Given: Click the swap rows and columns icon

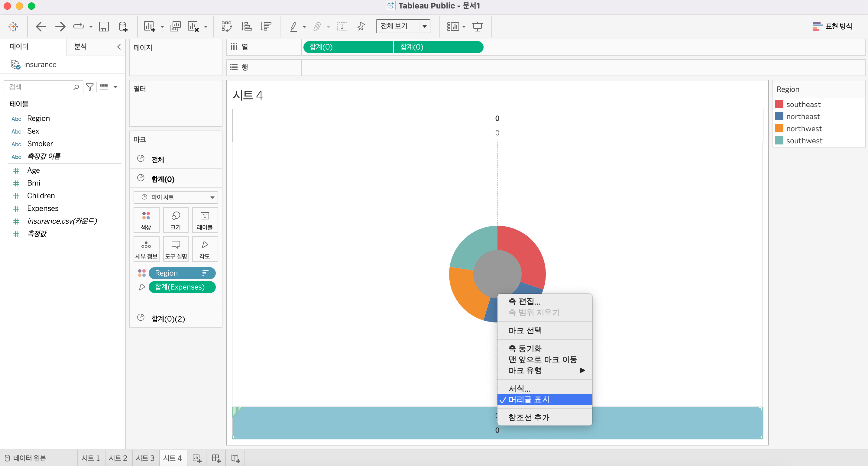Looking at the screenshot, I should click(226, 26).
